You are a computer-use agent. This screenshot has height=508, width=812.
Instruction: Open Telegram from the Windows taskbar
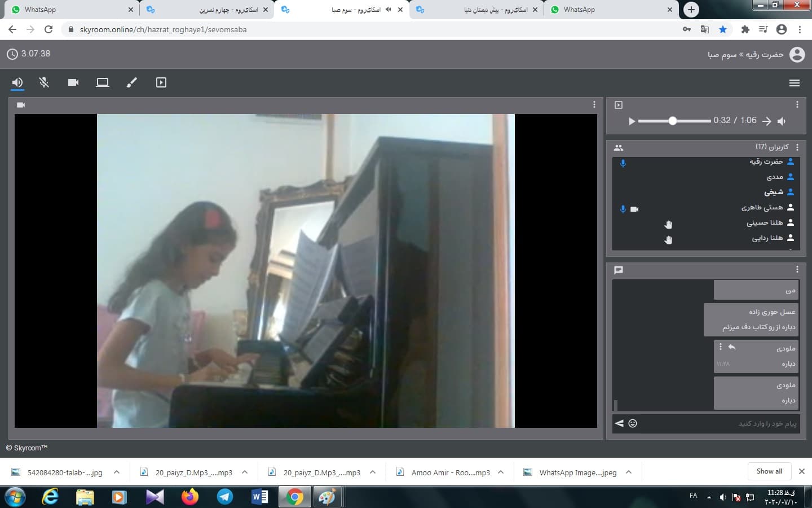pos(225,497)
